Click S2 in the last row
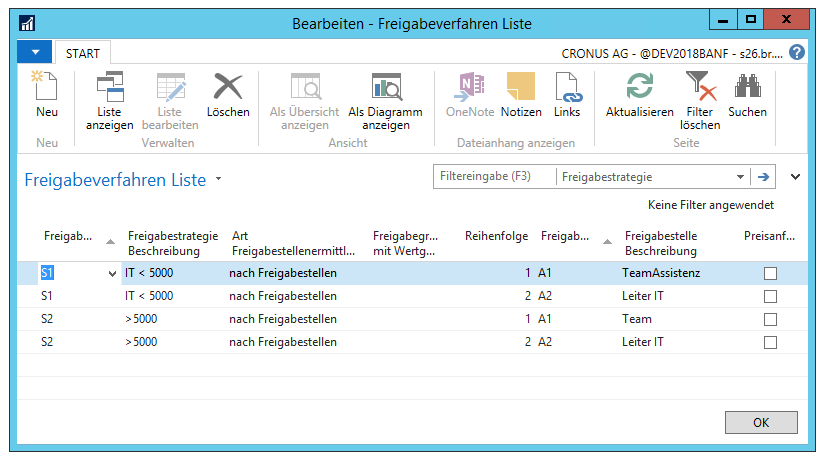The image size is (821, 463). coord(47,342)
